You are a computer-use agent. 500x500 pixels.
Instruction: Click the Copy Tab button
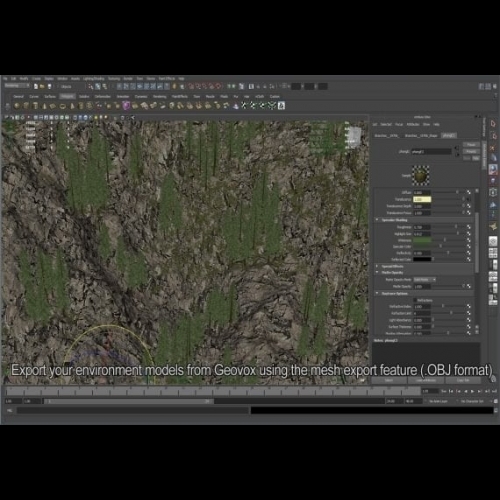click(463, 380)
